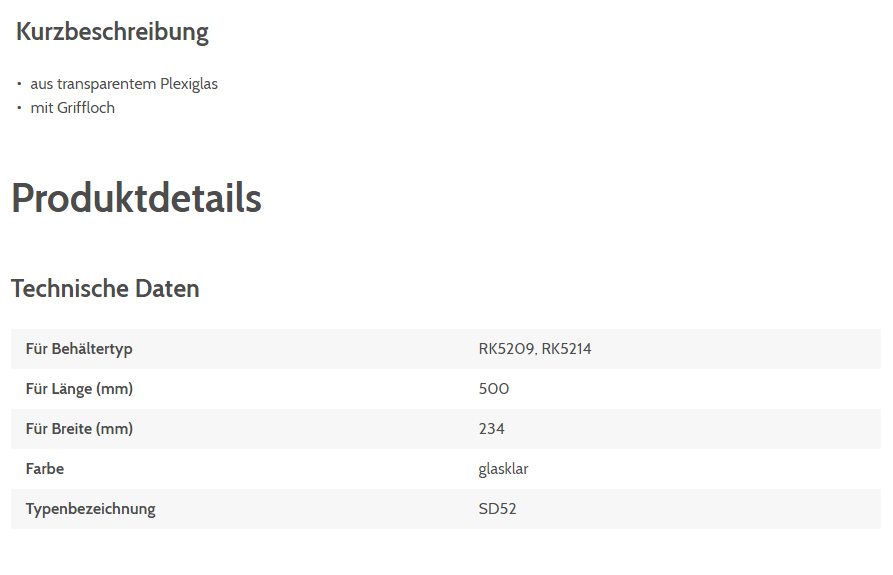The height and width of the screenshot is (575, 893).
Task: Click the RK5214 container type value
Action: (566, 349)
